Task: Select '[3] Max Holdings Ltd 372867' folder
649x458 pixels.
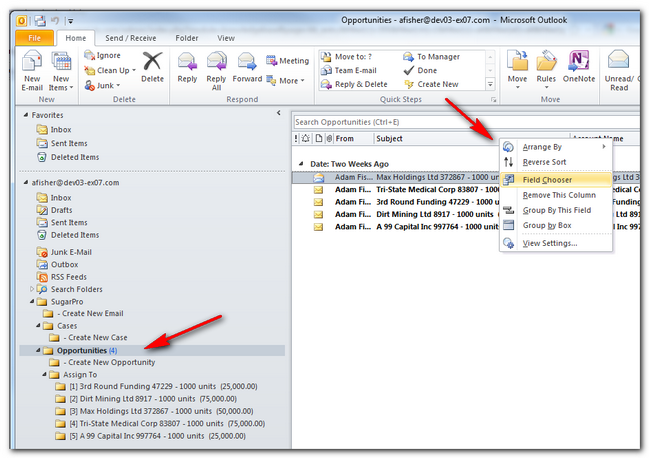Action: [154, 411]
